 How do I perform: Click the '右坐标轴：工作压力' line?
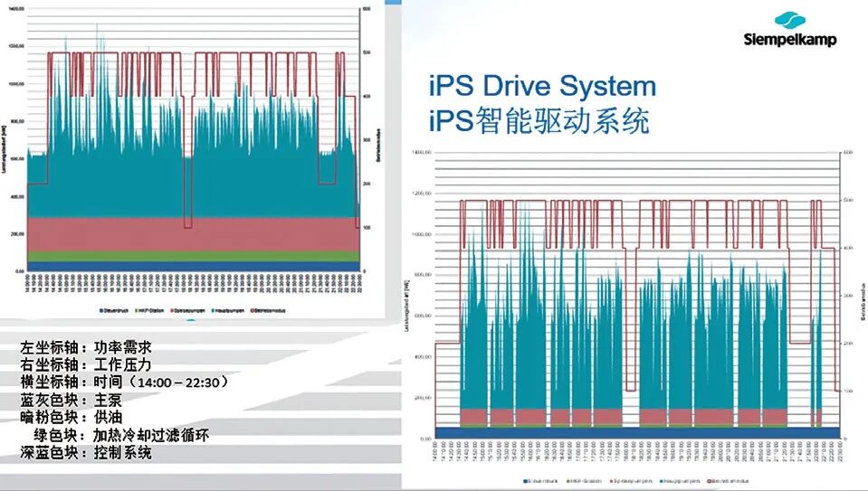pos(86,365)
